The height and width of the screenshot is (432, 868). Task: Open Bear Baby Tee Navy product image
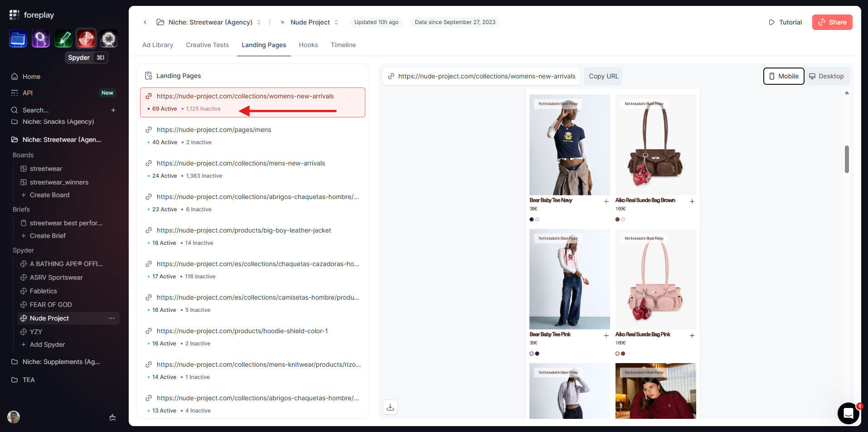[x=570, y=145]
